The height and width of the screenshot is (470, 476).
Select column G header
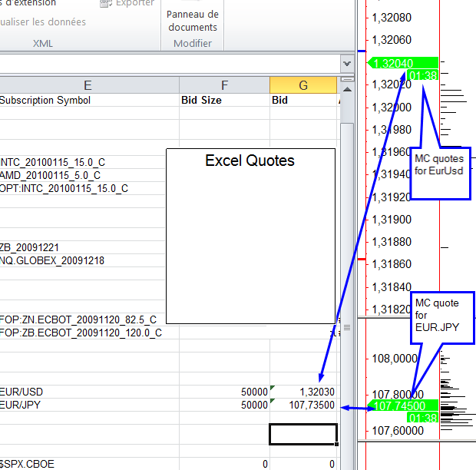click(303, 85)
